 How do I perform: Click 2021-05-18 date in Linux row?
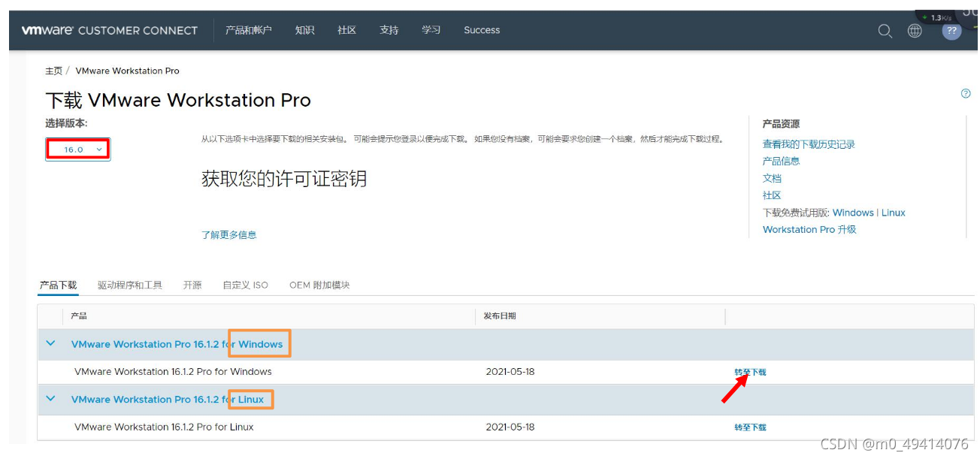click(510, 427)
